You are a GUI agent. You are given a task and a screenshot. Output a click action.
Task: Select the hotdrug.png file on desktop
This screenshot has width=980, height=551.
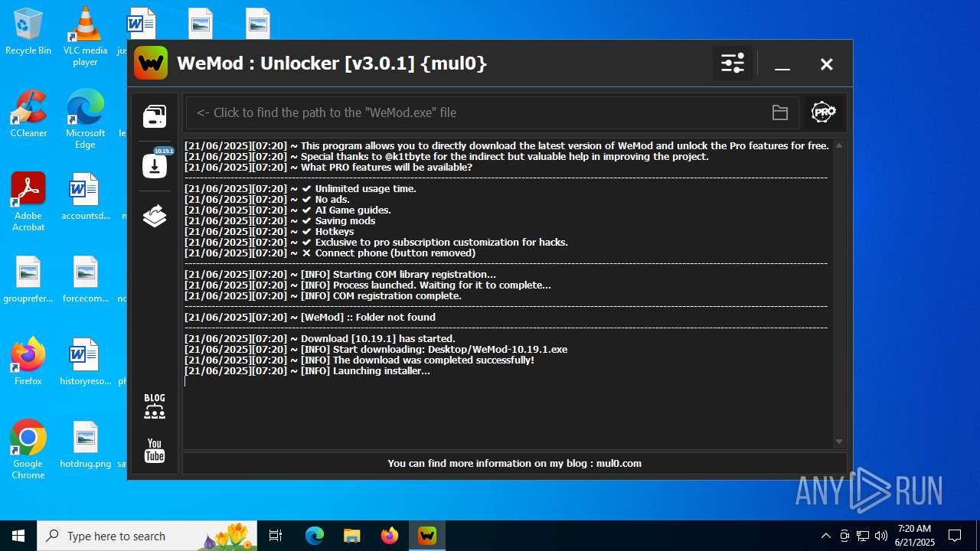(85, 445)
